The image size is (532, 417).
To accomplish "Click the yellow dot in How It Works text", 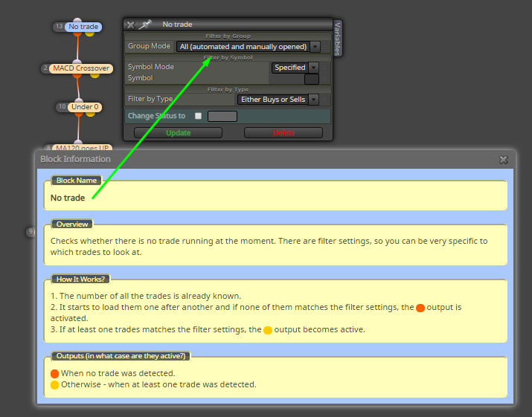I will click(x=268, y=330).
